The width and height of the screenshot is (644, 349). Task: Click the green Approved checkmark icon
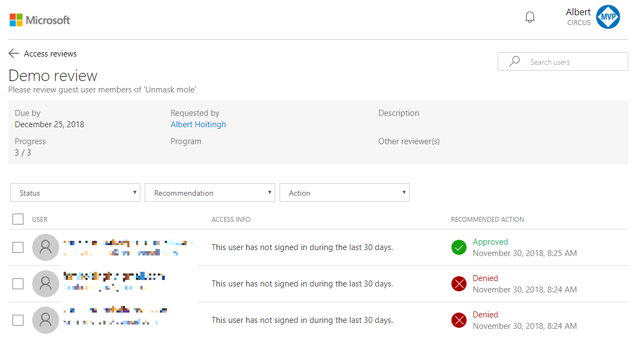pyautogui.click(x=459, y=247)
